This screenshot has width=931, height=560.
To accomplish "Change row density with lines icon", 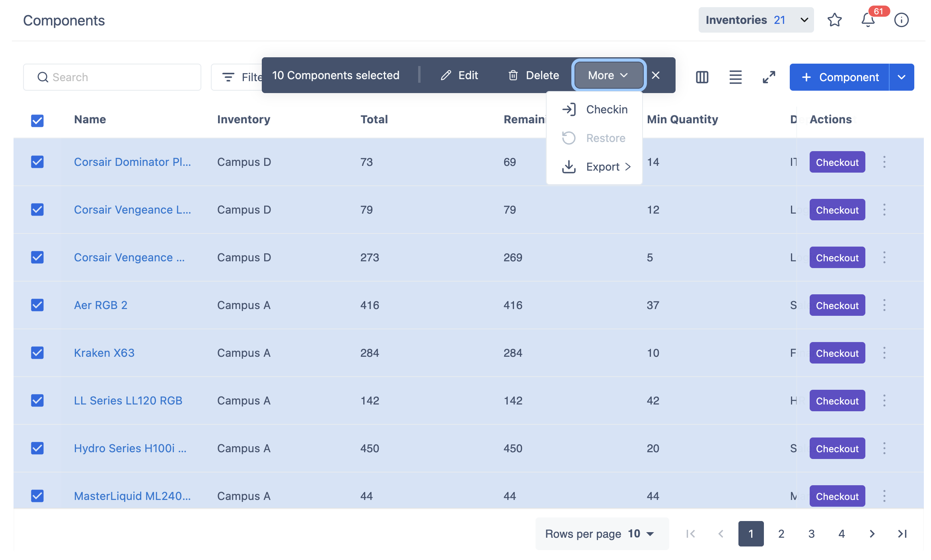I will 735,77.
